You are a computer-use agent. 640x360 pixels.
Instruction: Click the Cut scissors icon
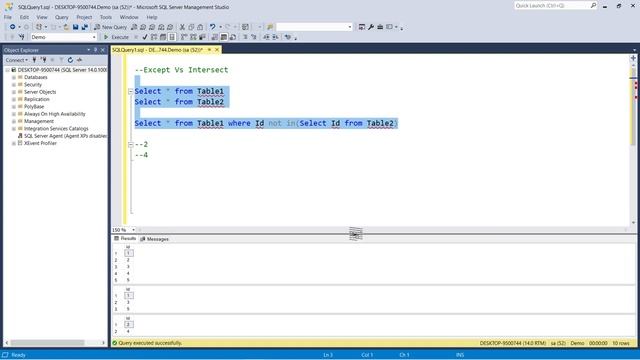[182, 27]
